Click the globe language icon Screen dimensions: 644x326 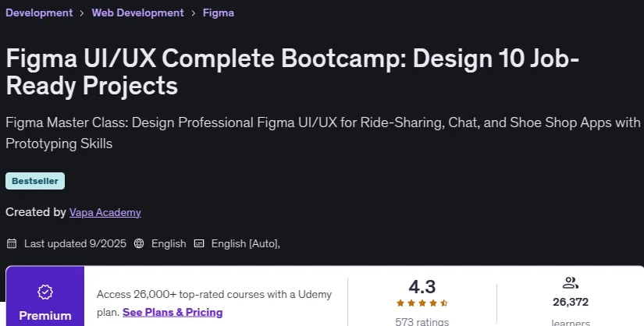click(139, 243)
